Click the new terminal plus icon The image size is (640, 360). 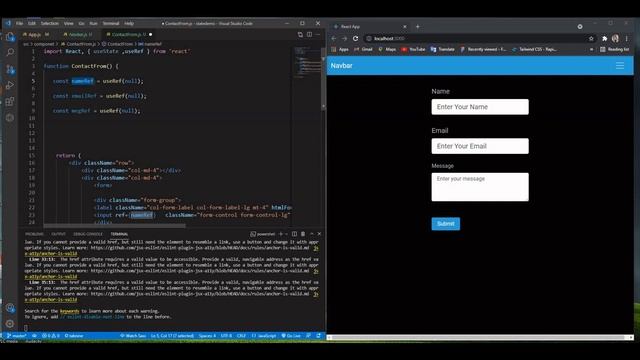coord(280,234)
